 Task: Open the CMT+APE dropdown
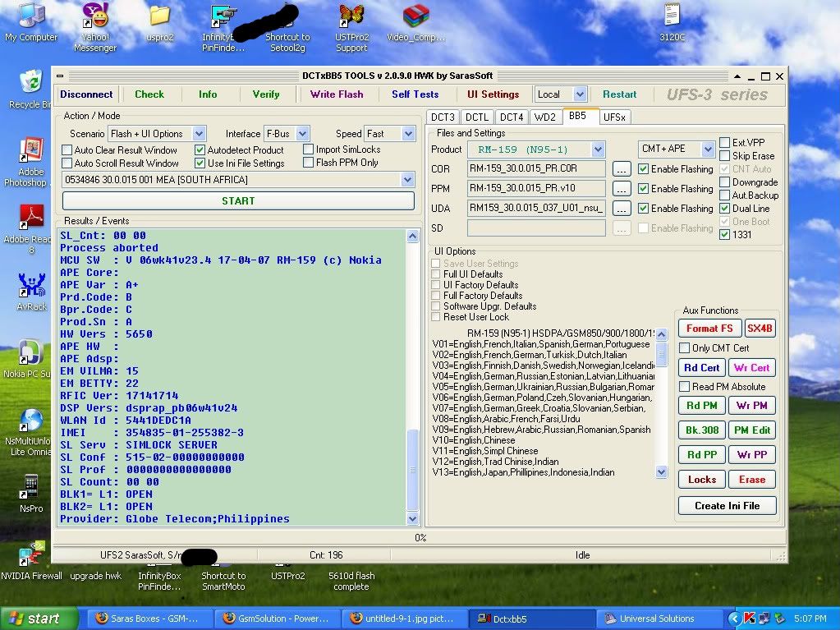click(x=708, y=149)
